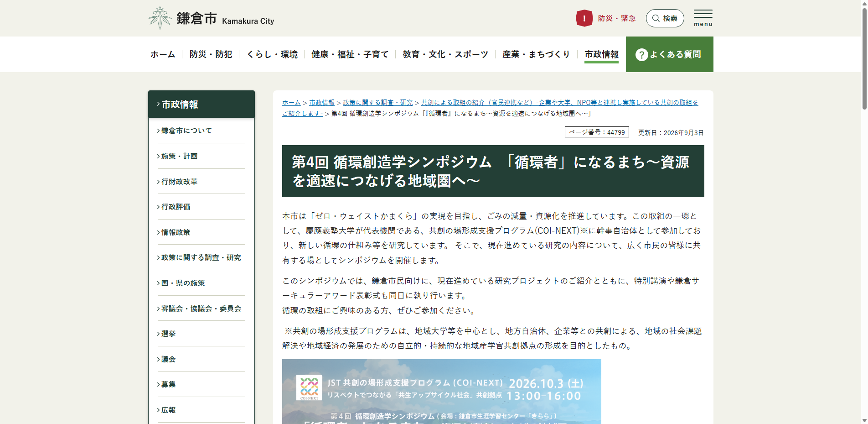The width and height of the screenshot is (868, 424).
Task: Open the 健康・福祉・子育て navigation item
Action: tap(350, 54)
